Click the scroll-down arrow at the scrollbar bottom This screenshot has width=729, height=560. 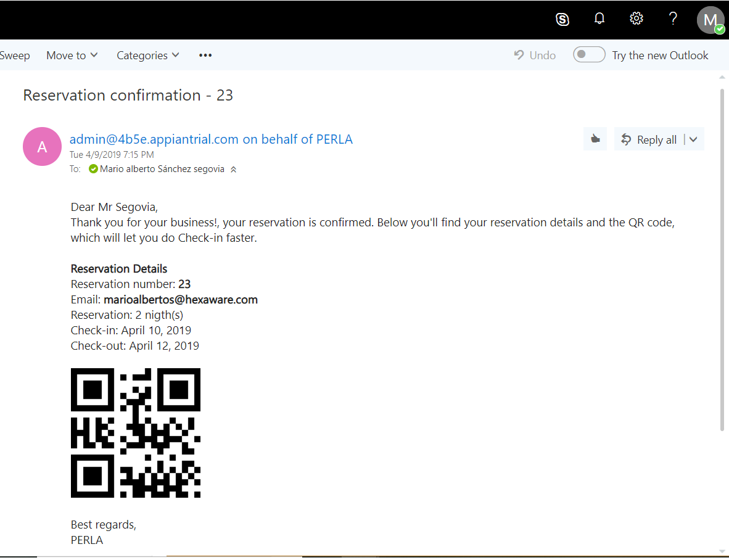[x=722, y=551]
